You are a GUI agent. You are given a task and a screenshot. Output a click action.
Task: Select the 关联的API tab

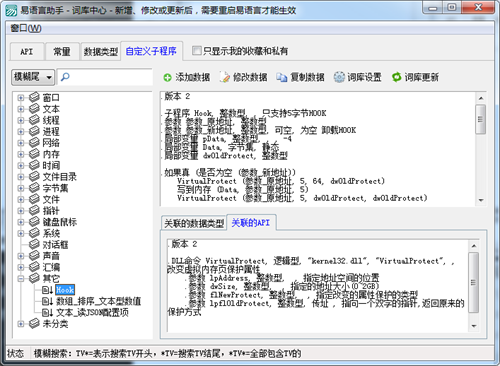click(251, 223)
